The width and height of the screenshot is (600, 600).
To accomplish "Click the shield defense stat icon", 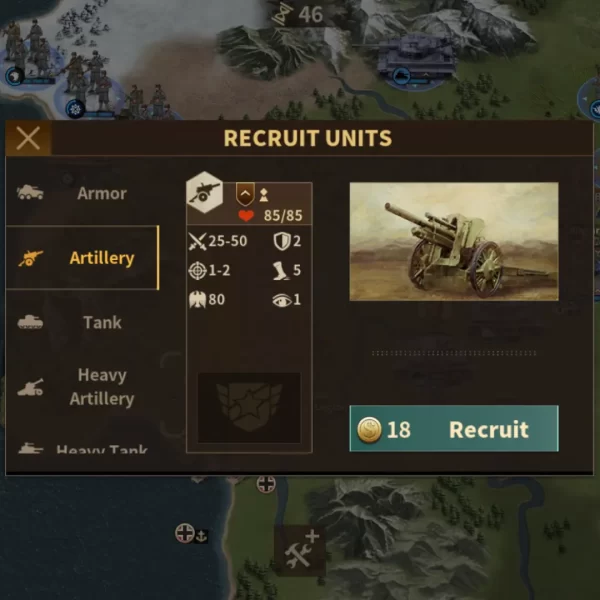I will click(x=282, y=241).
